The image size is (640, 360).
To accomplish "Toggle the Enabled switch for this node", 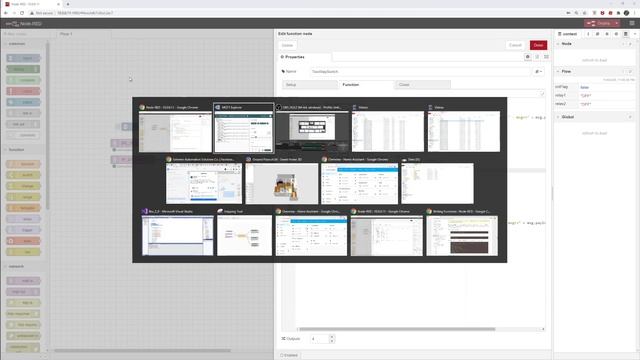I will [x=289, y=355].
